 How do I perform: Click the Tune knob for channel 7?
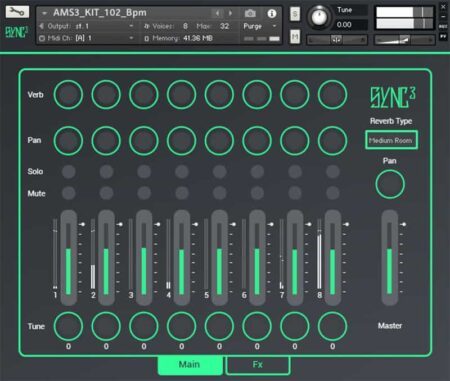tap(295, 326)
